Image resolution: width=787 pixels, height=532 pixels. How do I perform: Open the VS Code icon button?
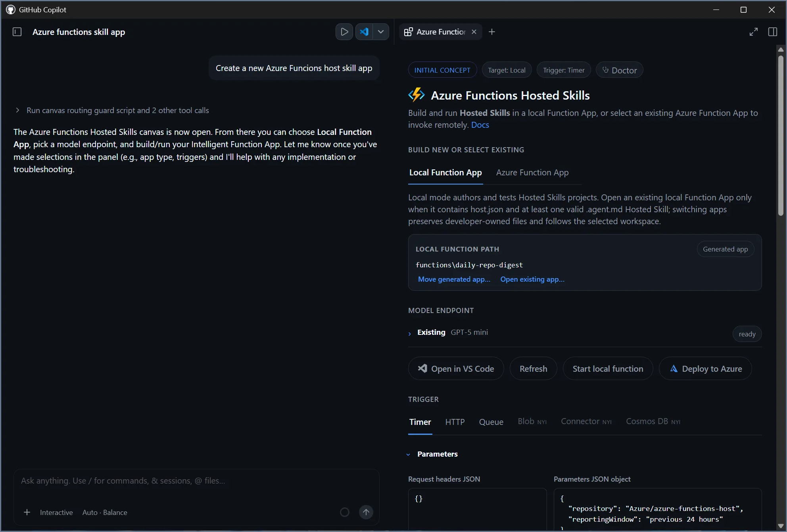click(x=364, y=32)
